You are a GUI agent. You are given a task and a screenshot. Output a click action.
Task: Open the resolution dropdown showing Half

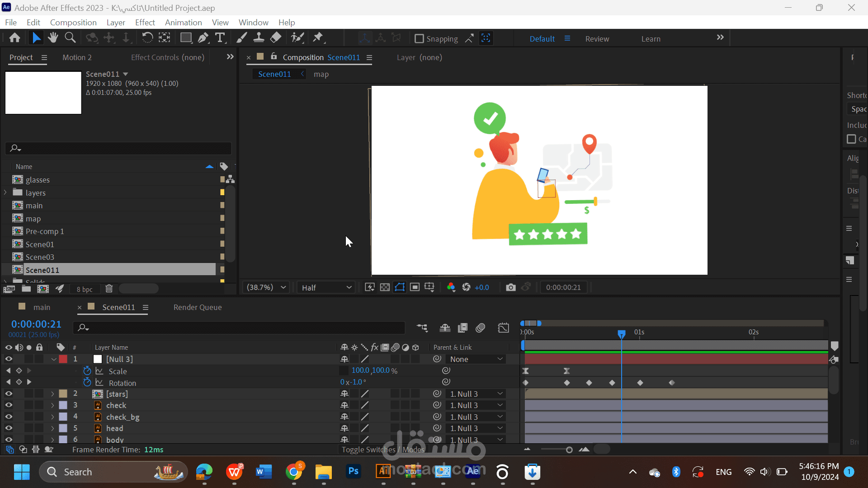click(x=326, y=287)
